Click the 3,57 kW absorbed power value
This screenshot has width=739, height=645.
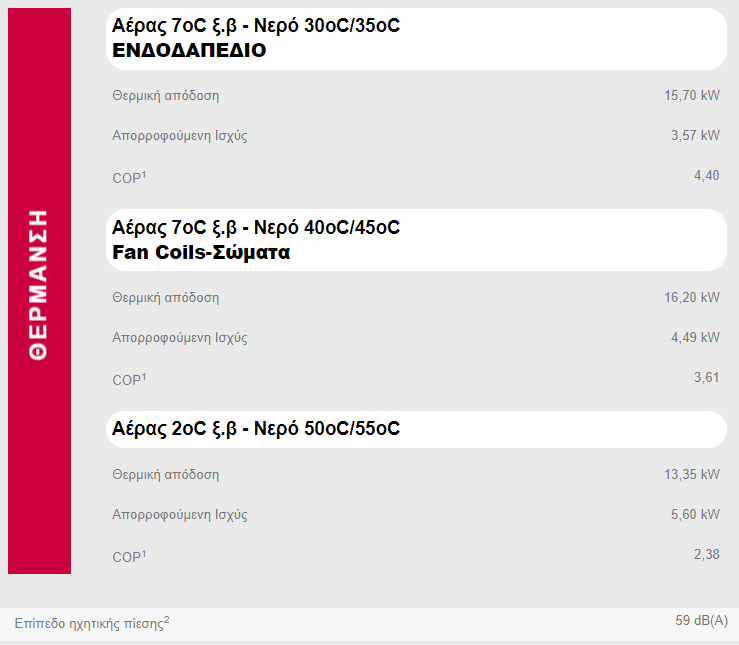click(x=695, y=136)
